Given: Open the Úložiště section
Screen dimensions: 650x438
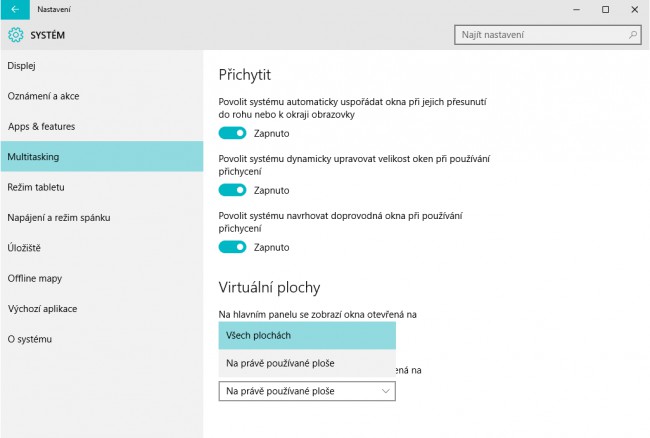Looking at the screenshot, I should pos(24,248).
